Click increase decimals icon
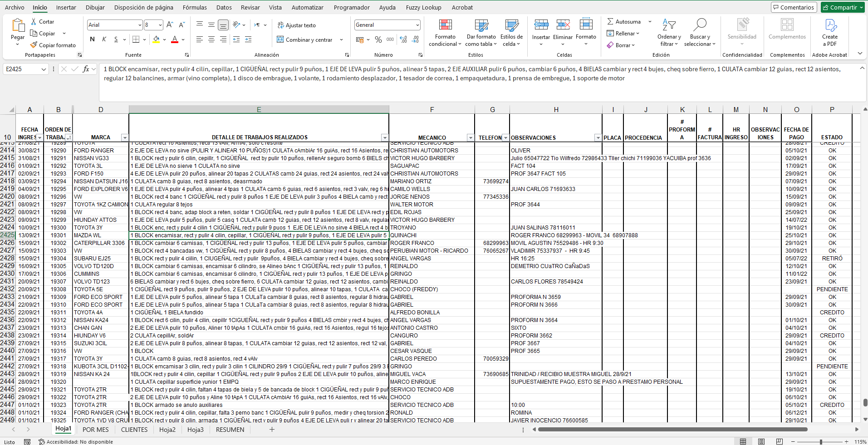Screen dimensions: 868x445 click(403, 39)
